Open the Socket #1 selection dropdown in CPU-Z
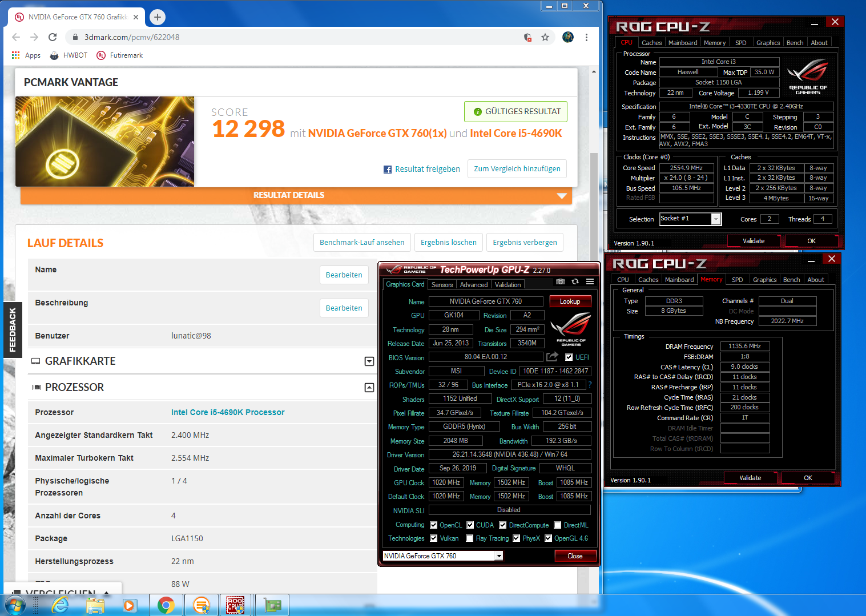 [x=691, y=219]
